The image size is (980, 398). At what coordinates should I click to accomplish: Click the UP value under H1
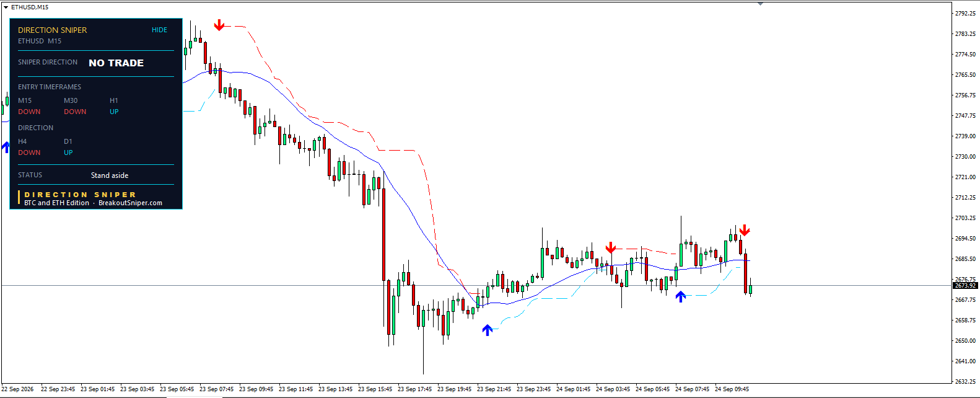click(x=114, y=112)
